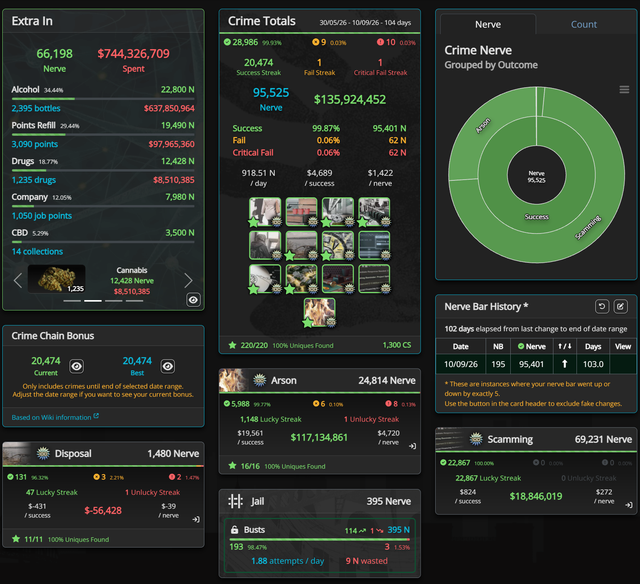Click the Points Refill progress bar
This screenshot has width=640, height=584.
pos(103,134)
